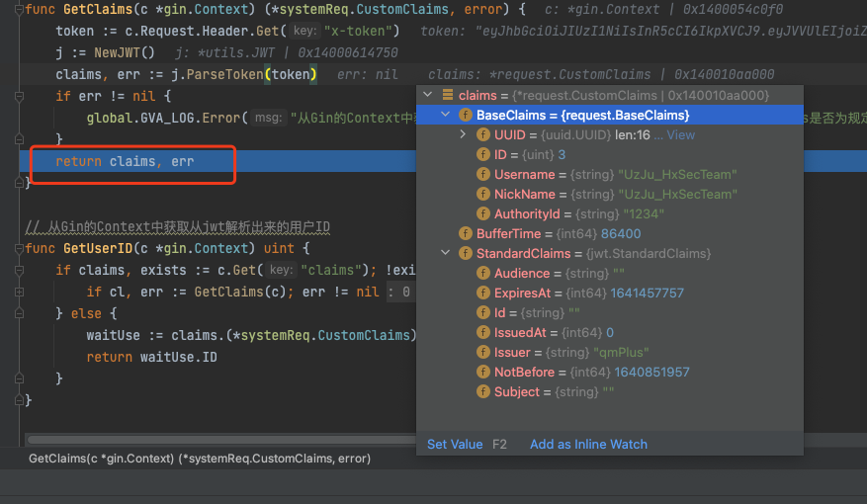Toggle the fold marker beside func GetClaims

pyautogui.click(x=19, y=10)
